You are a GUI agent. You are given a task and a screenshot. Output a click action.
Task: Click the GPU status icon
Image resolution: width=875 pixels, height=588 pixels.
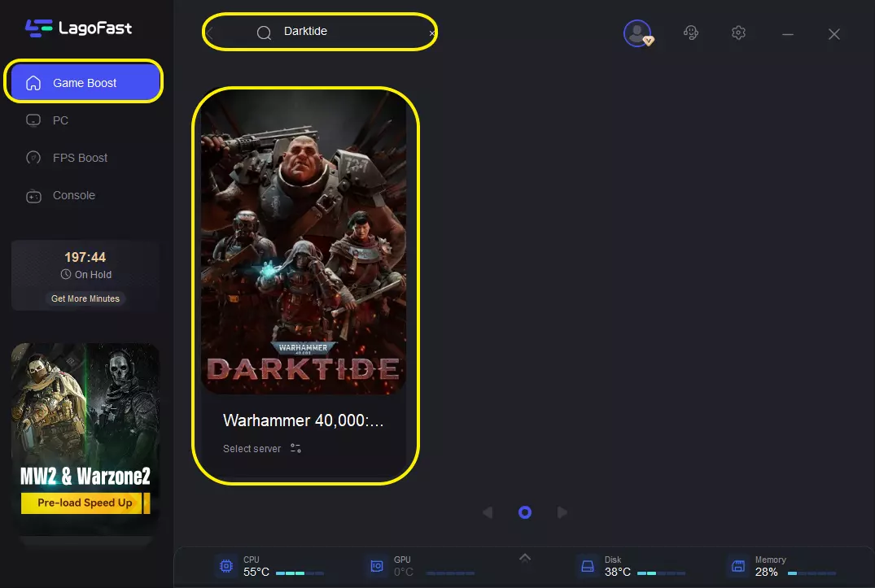click(x=376, y=566)
